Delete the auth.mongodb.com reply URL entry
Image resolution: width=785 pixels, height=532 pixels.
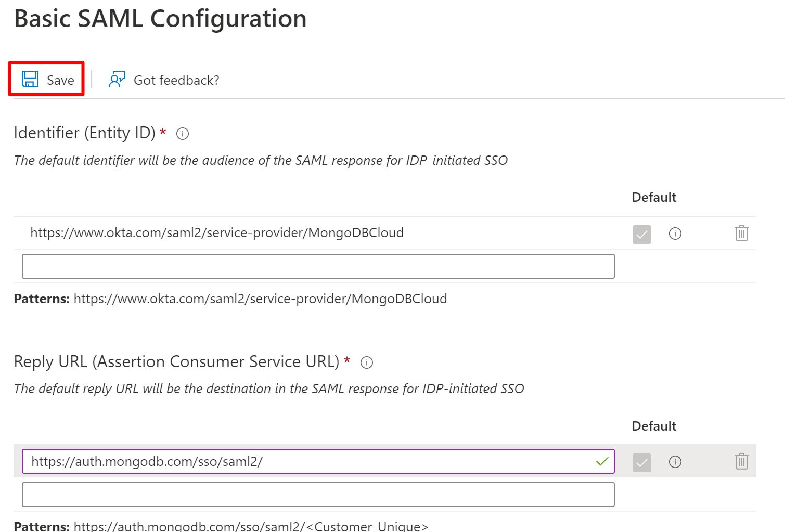coord(741,461)
